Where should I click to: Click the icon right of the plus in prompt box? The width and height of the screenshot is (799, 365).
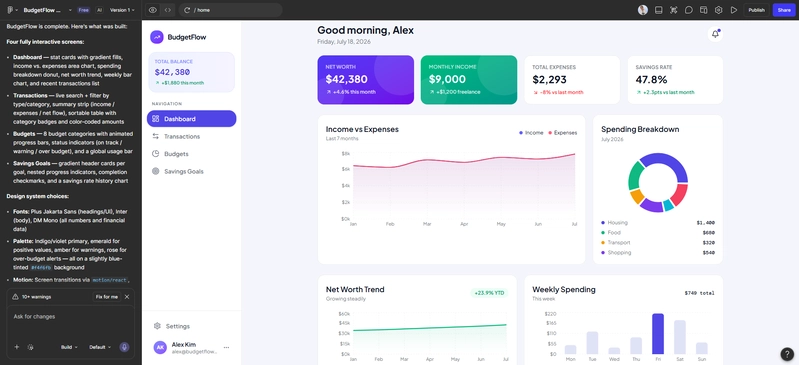(x=31, y=347)
